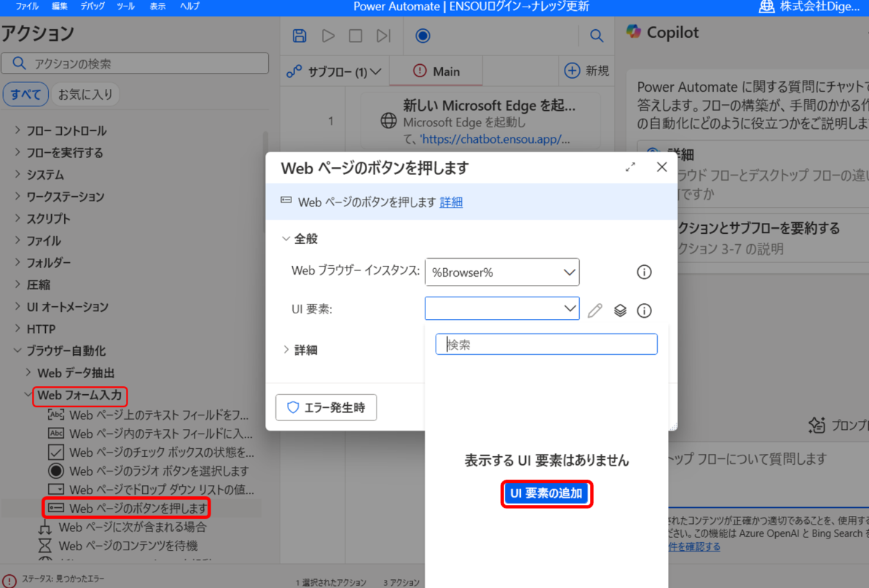The width and height of the screenshot is (869, 588).
Task: Click the organization icon beside 株式会社Dige
Action: tap(766, 7)
